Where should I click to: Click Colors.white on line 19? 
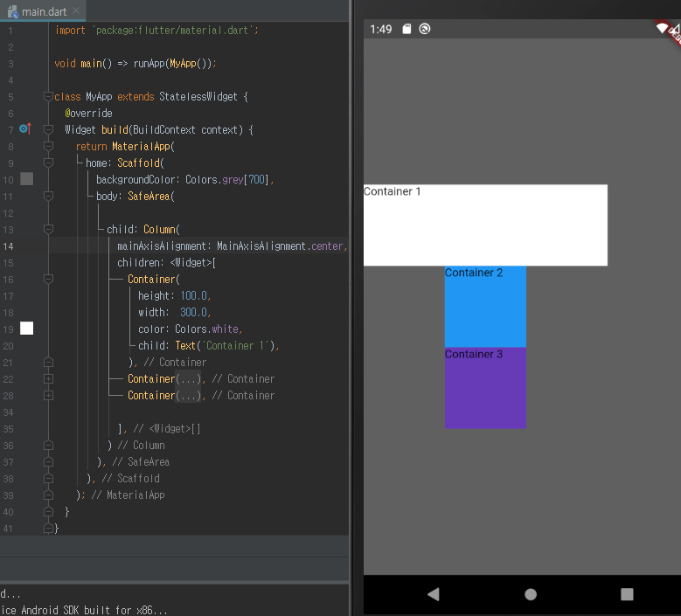(x=206, y=329)
